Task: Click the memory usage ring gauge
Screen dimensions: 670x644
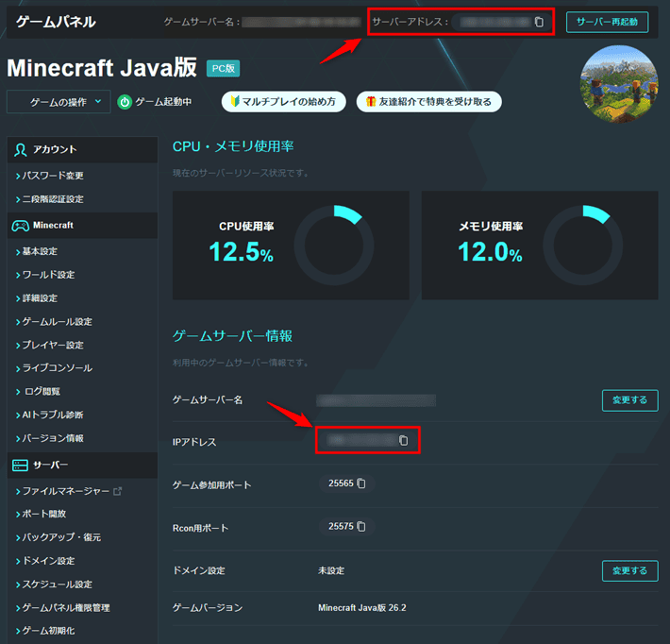Action: [x=583, y=246]
